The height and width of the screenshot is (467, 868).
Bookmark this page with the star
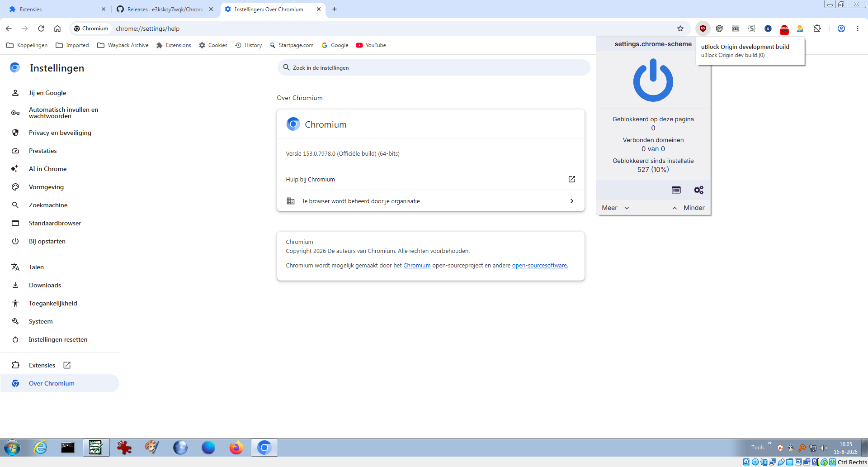point(680,29)
